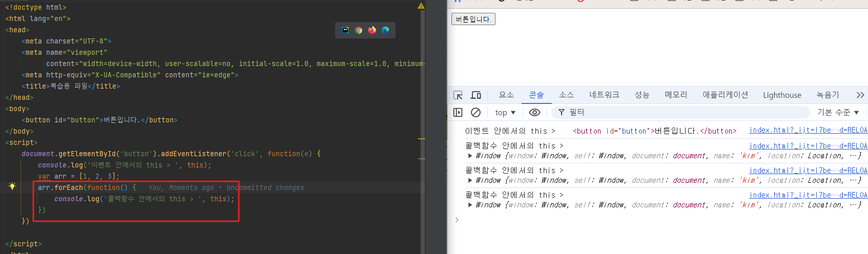Image resolution: width=868 pixels, height=254 pixels.
Task: Create live expression eye icon
Action: (534, 112)
